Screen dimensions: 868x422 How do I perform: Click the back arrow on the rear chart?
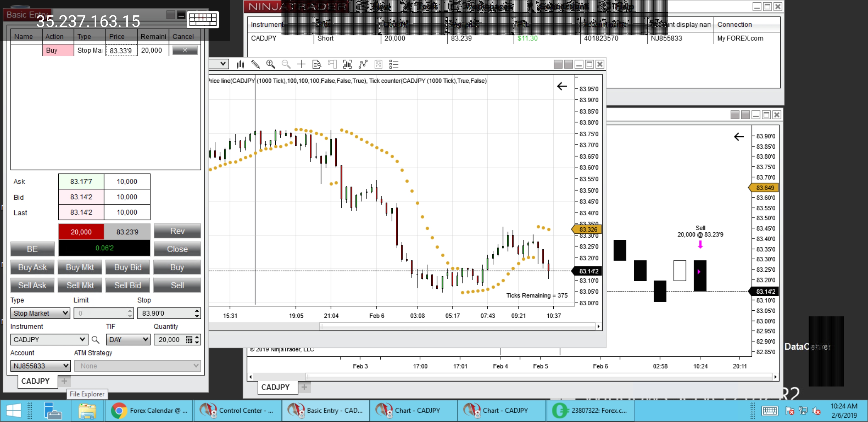pos(739,136)
